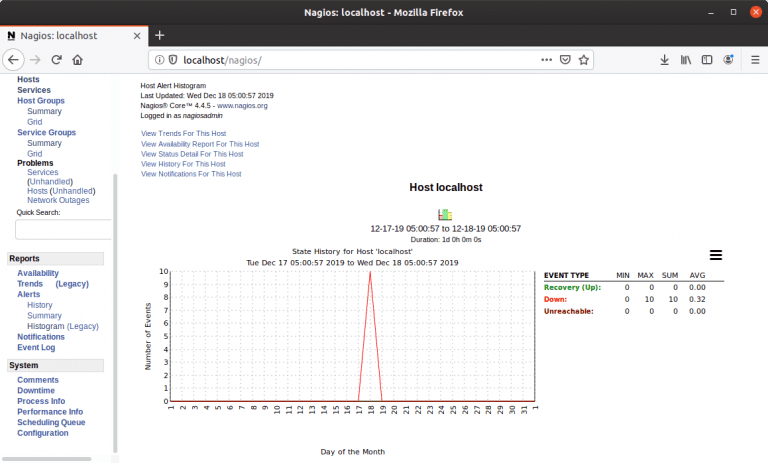Image resolution: width=768 pixels, height=463 pixels.
Task: Select the Nagios: localhost tab
Action: pyautogui.click(x=74, y=36)
